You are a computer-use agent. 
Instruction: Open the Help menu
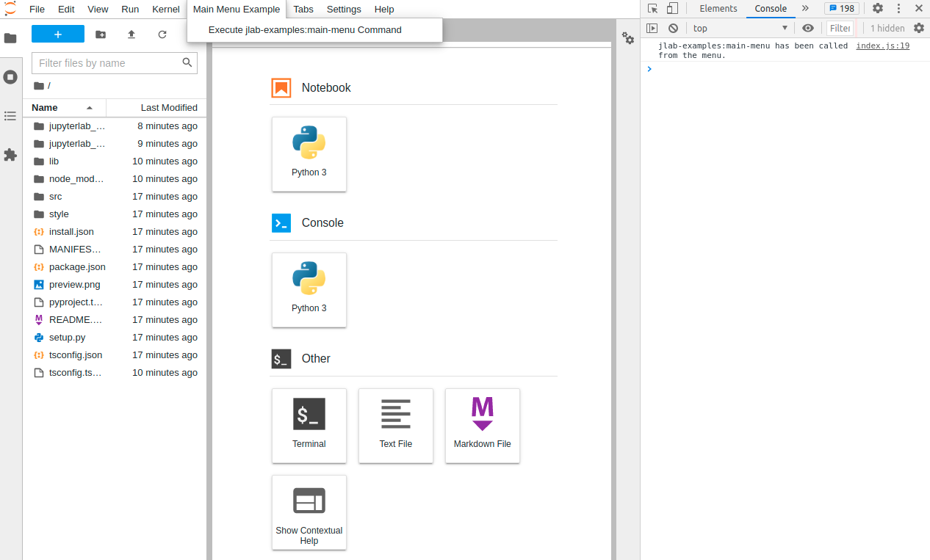[x=384, y=9]
